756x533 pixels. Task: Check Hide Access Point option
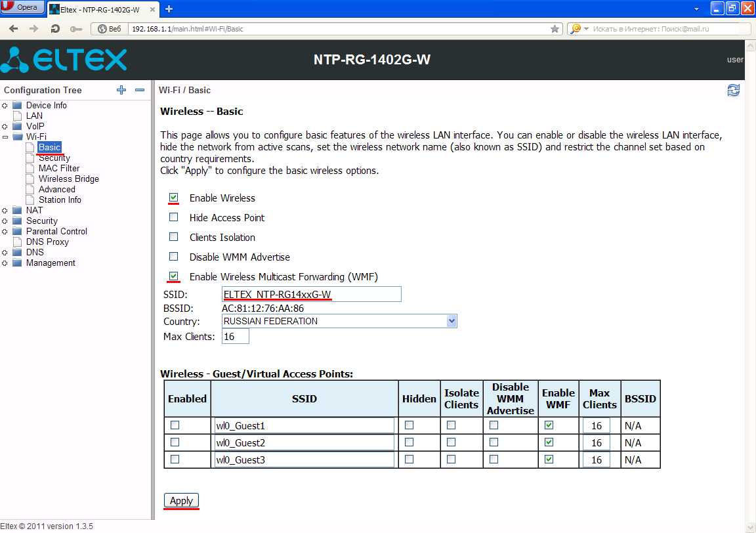(174, 217)
